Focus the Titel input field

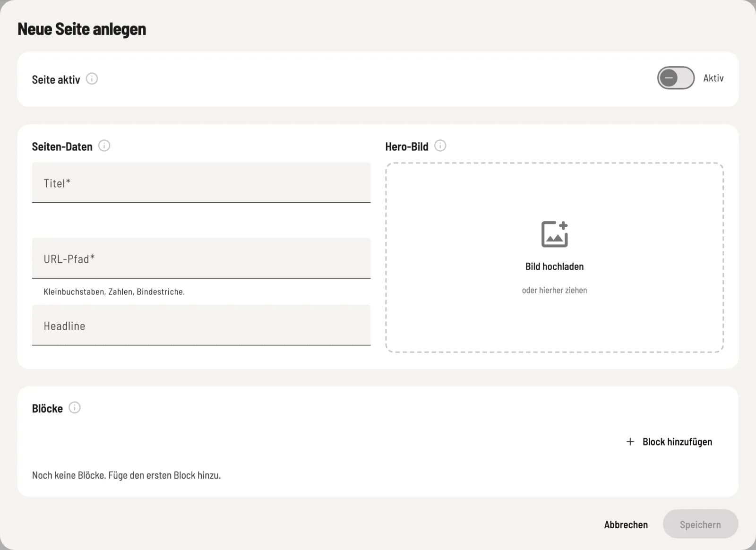[201, 183]
